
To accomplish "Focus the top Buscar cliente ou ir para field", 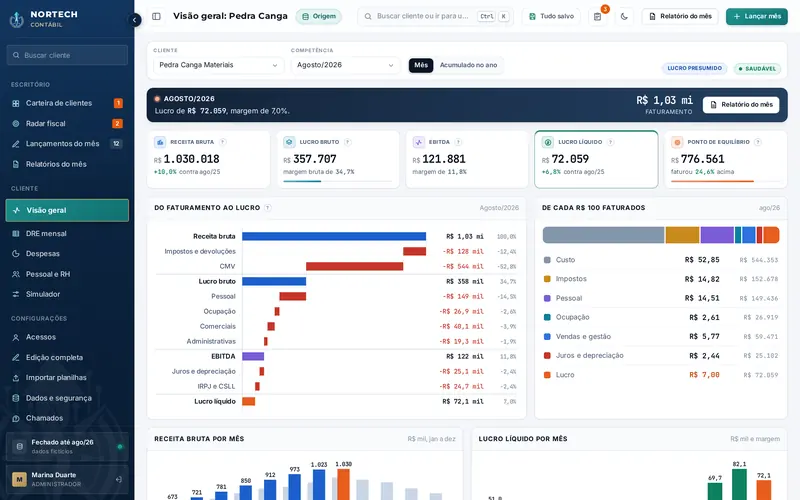I will tap(435, 16).
